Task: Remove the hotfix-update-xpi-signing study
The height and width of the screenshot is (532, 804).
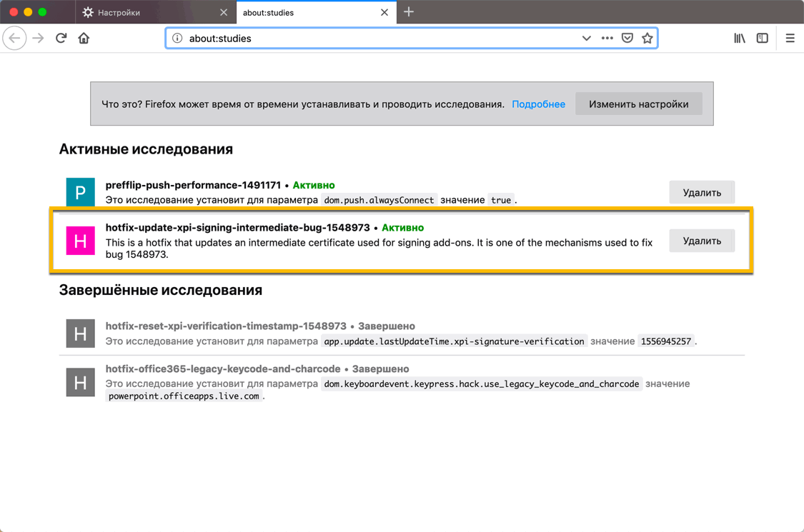Action: coord(701,241)
